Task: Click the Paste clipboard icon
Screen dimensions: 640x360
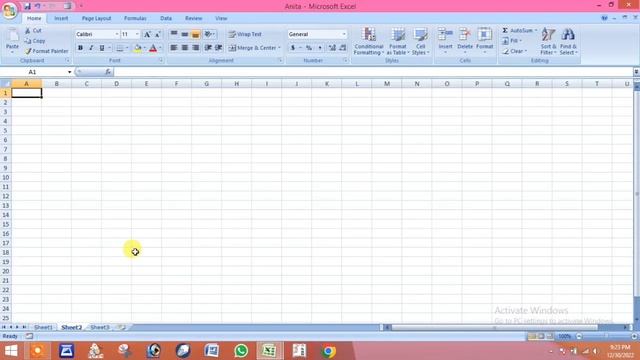Action: [x=12, y=36]
